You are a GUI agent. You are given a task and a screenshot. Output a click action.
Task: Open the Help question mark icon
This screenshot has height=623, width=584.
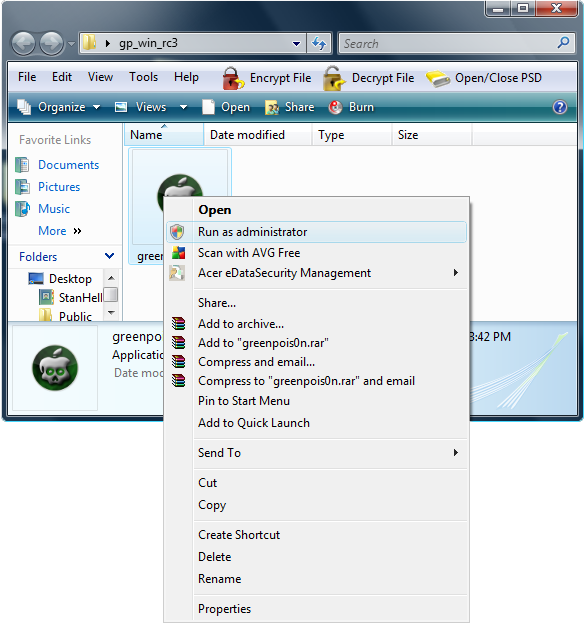(560, 107)
